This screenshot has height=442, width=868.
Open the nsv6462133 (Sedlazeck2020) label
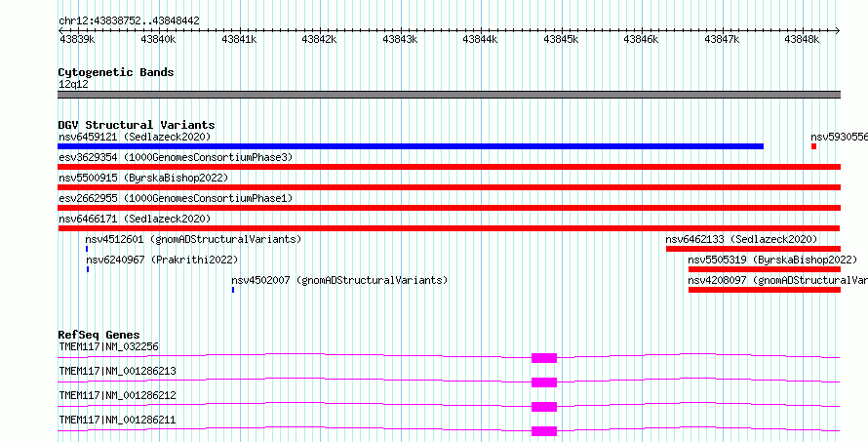[741, 239]
